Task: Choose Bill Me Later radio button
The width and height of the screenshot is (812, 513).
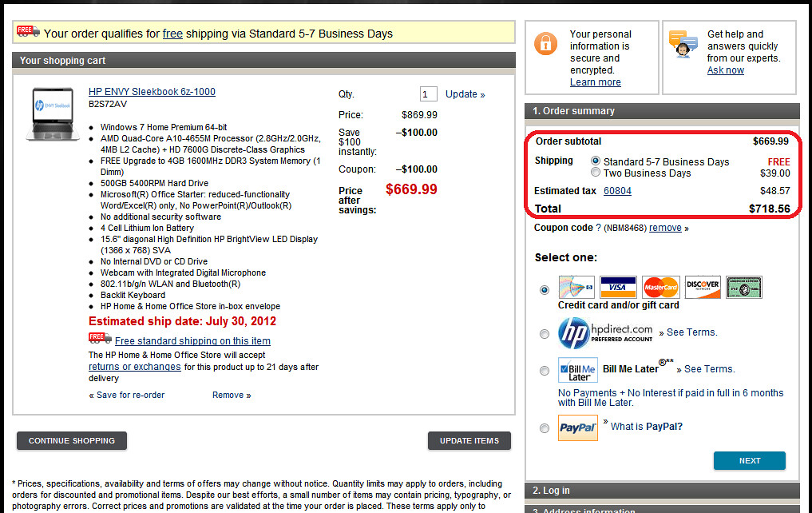Action: coord(545,371)
